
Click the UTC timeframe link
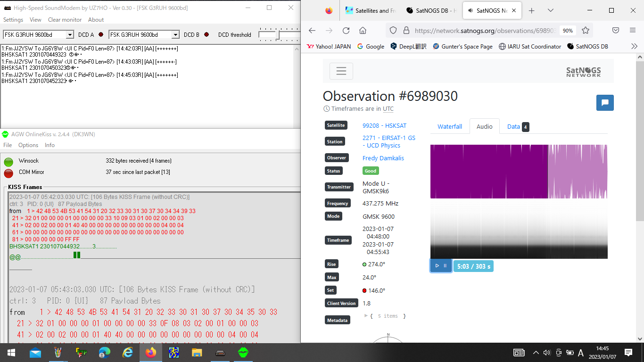point(388,109)
